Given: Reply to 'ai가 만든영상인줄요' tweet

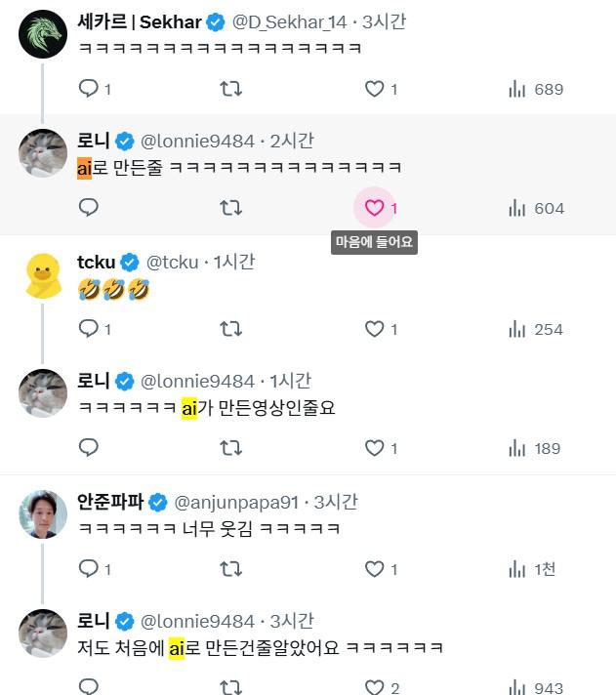Looking at the screenshot, I should 89,448.
